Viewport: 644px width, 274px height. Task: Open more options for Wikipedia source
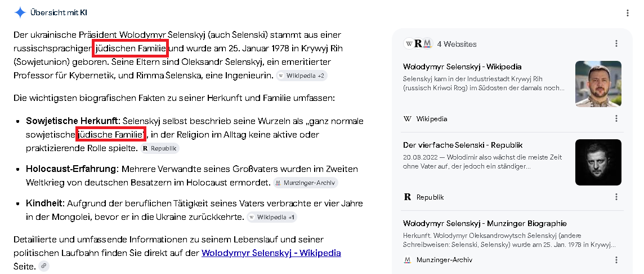[616, 118]
